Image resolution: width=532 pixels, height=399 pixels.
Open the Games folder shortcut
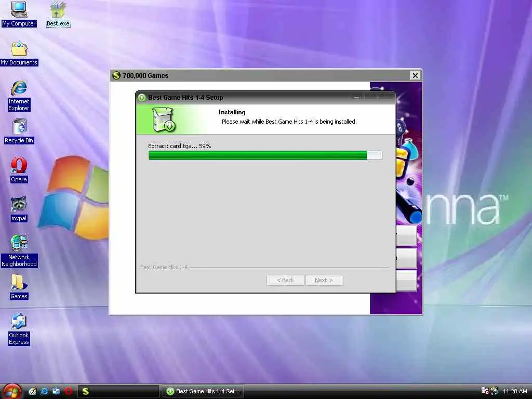pos(19,287)
